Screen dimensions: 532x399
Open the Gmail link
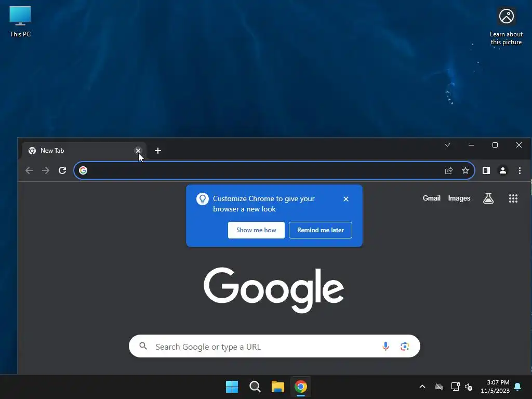431,198
